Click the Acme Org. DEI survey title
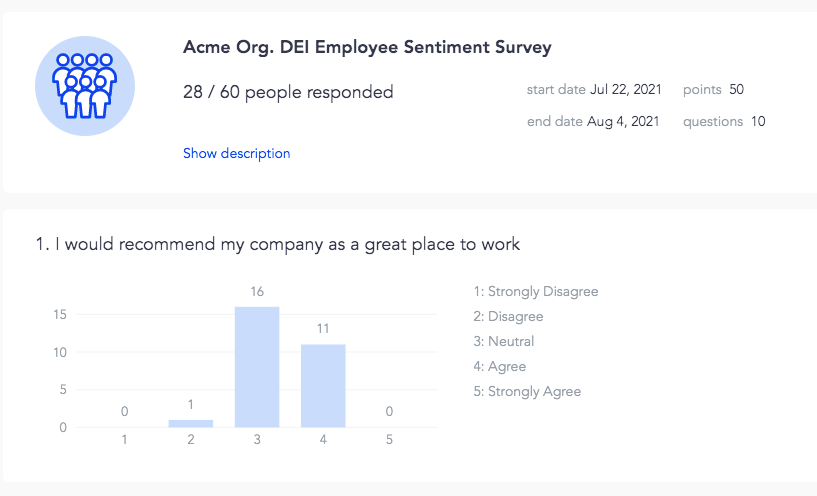 (367, 47)
